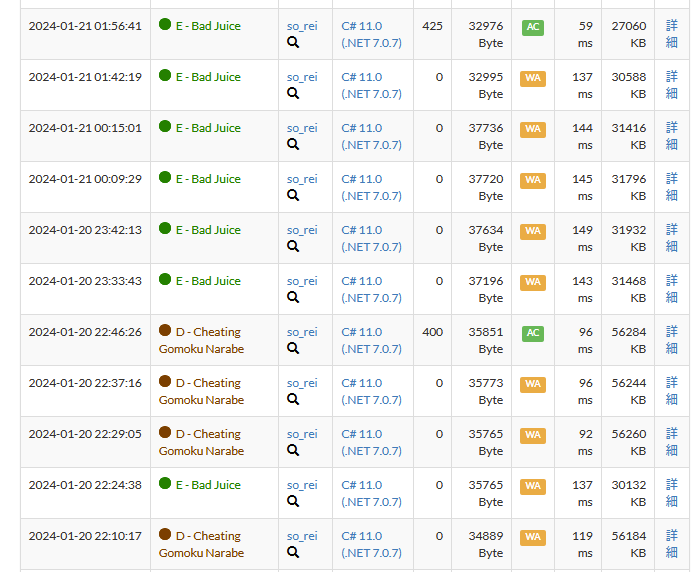Open E - Bad Juice in the 01:56:41 row
This screenshot has width=694, height=572.
click(x=208, y=26)
